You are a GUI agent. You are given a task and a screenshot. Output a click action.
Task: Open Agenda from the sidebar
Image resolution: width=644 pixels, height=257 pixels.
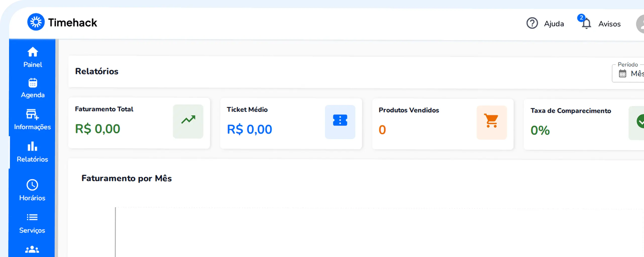[33, 88]
